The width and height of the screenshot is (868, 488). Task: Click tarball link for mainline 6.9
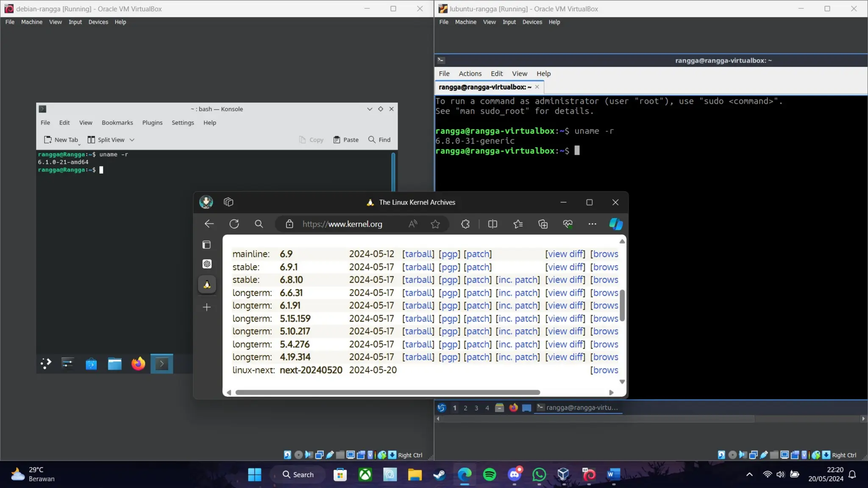pyautogui.click(x=418, y=254)
